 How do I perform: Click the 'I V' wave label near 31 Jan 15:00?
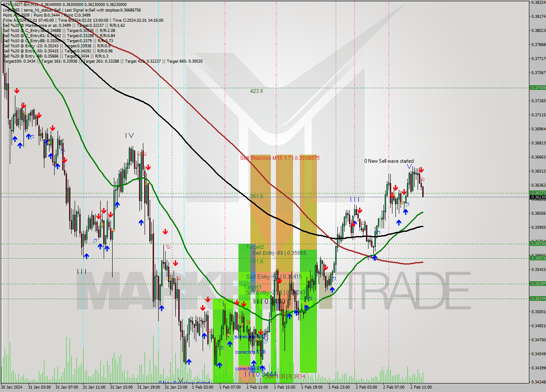point(129,135)
